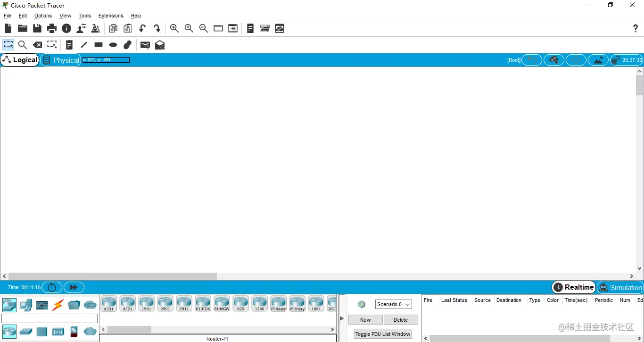Open the Custom Devices dialog icon
644x342 pixels.
click(x=233, y=28)
